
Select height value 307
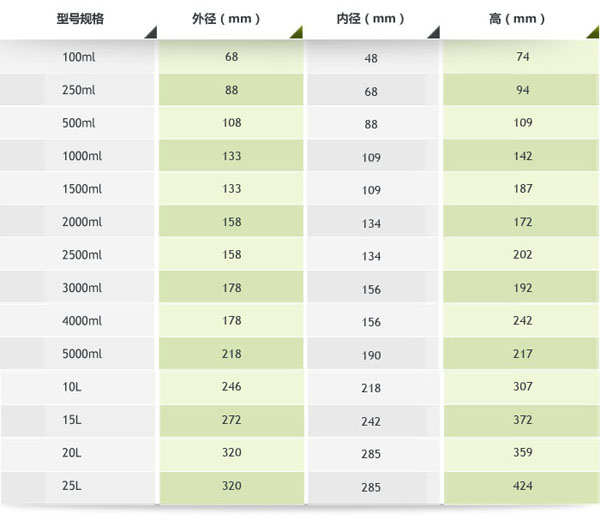(x=522, y=387)
